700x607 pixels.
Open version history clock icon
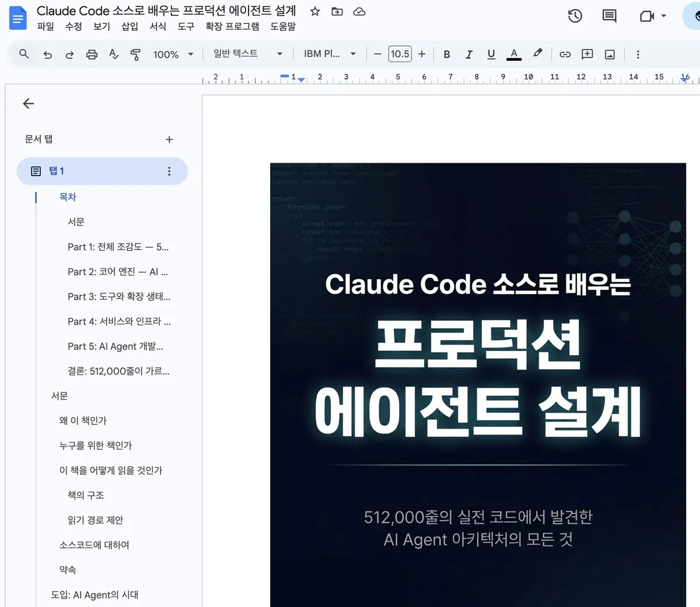[575, 16]
